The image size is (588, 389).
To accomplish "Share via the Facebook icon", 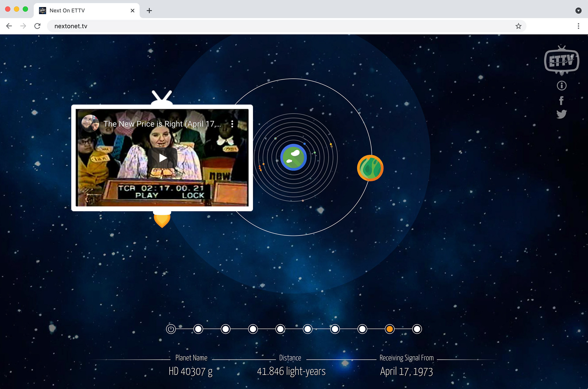I will 561,100.
